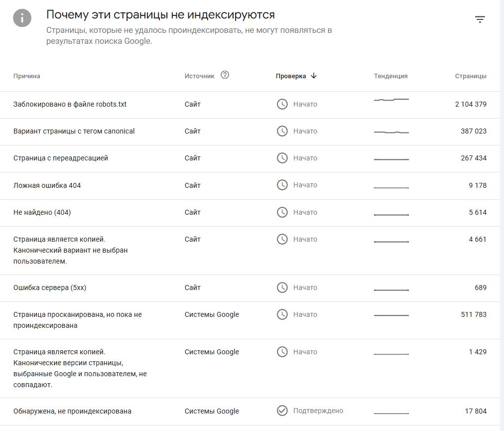Click trend sparkline in robots.txt row
The width and height of the screenshot is (504, 431).
click(391, 100)
